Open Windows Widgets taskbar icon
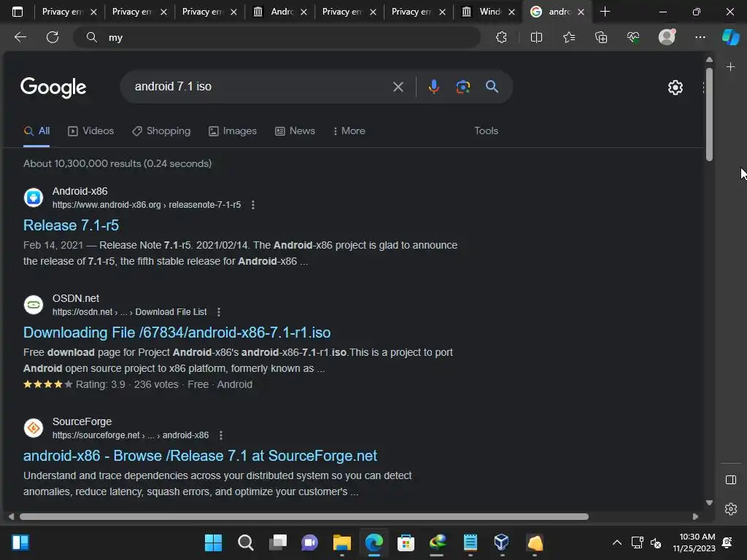 tap(20, 542)
